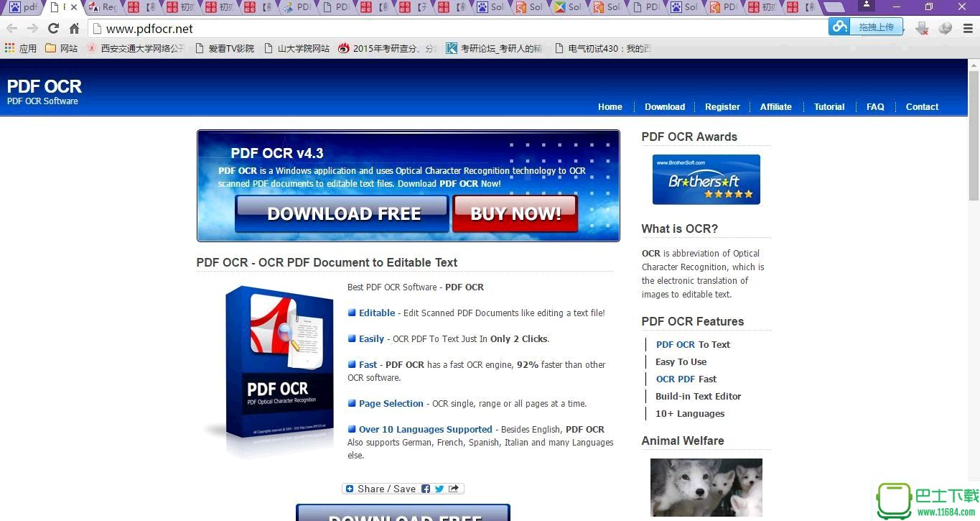Viewport: 980px width, 521px height.
Task: Select '10+ Languages' in Features list
Action: click(690, 414)
